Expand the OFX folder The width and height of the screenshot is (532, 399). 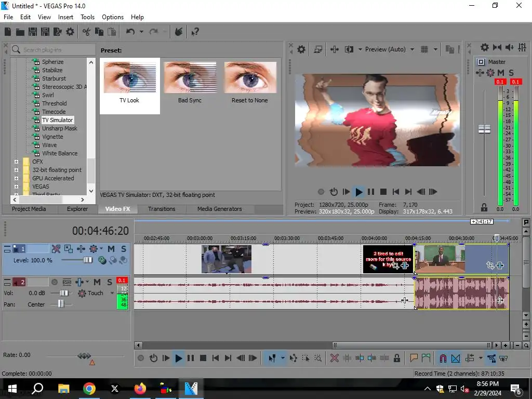coord(16,162)
